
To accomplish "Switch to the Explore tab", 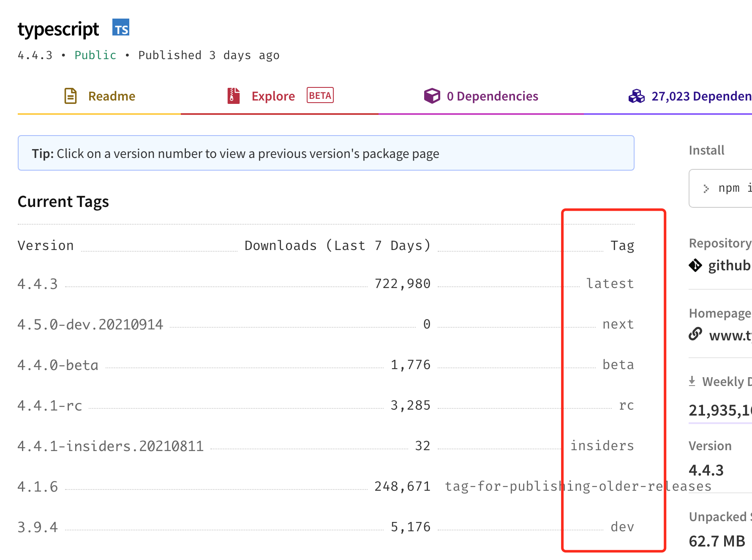I will (x=273, y=96).
